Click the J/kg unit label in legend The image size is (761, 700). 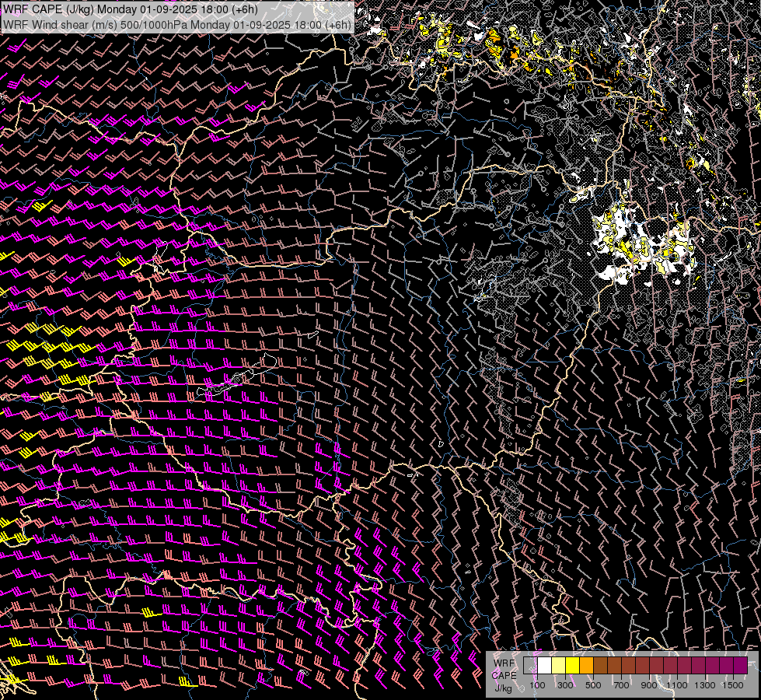click(503, 688)
